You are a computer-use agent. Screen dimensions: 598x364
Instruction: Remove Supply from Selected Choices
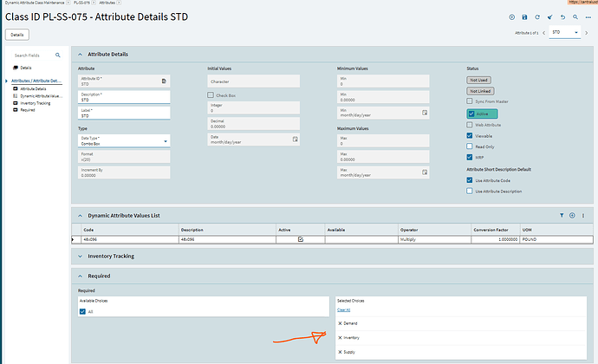340,352
